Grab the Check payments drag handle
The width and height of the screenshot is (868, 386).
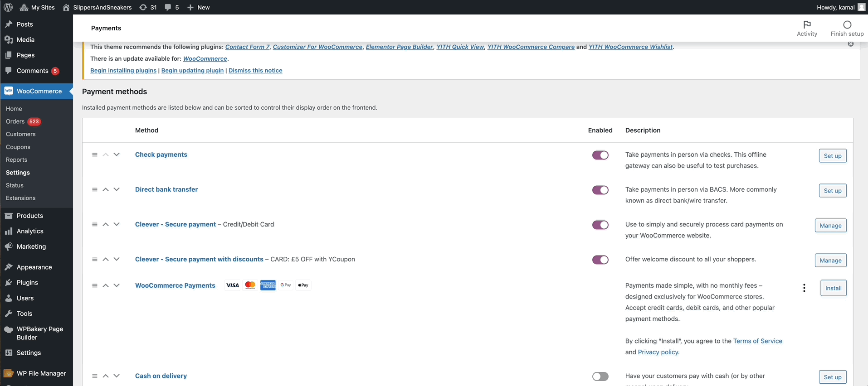(x=95, y=154)
